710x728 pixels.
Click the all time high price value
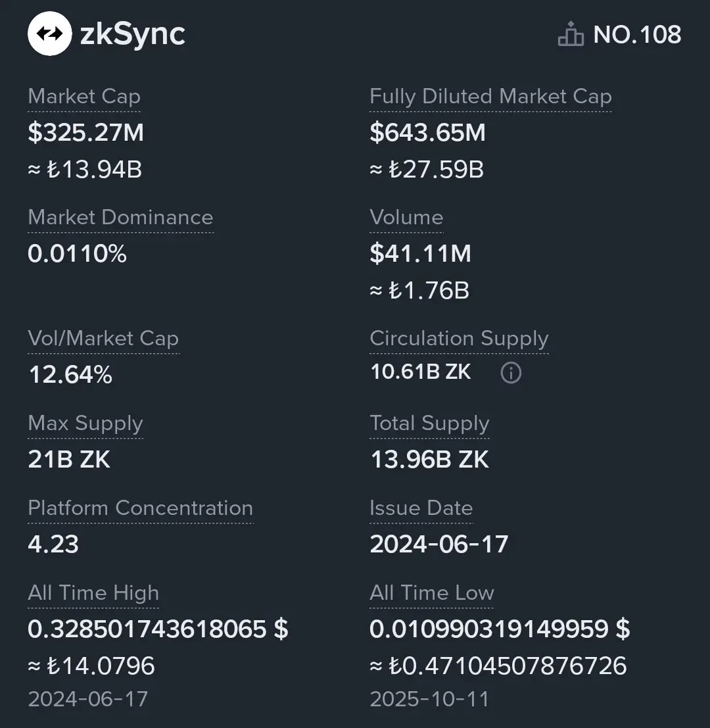pos(158,629)
